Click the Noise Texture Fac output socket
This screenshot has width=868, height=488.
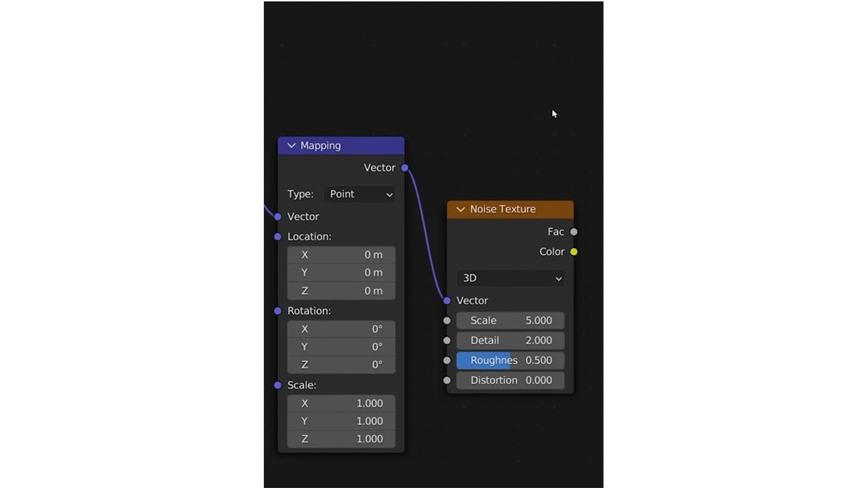pos(574,232)
